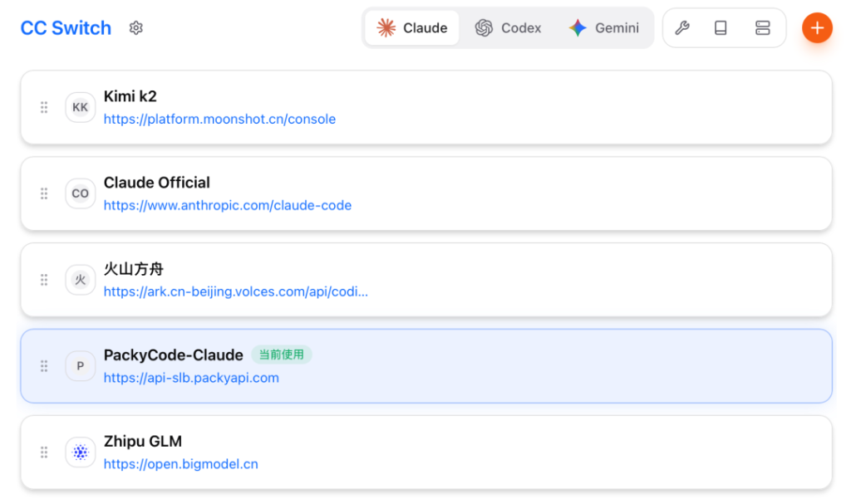Switch to the Codex tab
Screen dimensions: 851x504
[509, 28]
